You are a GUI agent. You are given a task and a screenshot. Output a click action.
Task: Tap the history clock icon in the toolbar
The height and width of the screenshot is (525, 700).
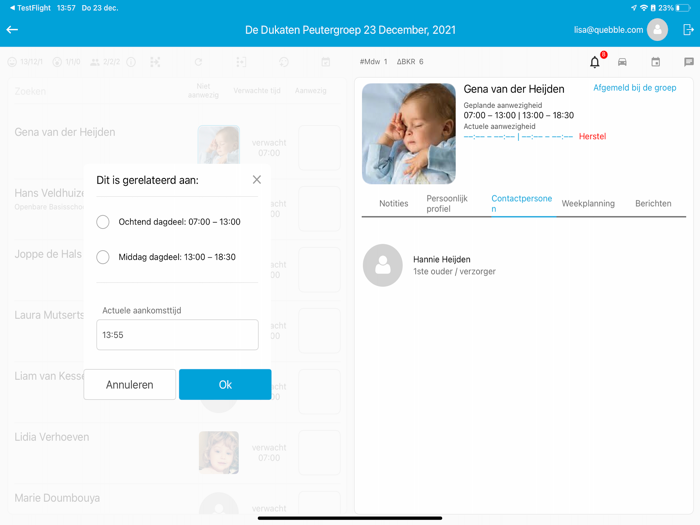[284, 62]
